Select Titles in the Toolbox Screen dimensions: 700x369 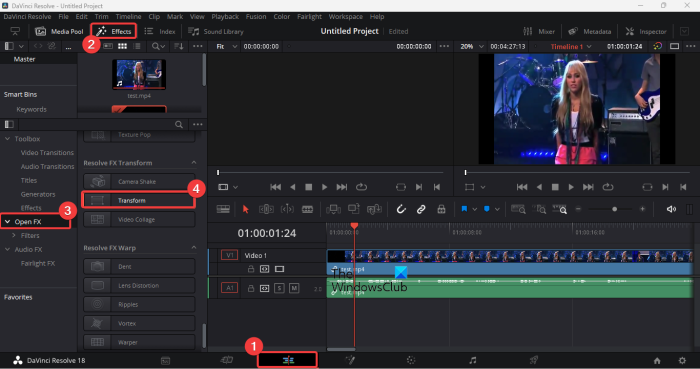tap(29, 180)
